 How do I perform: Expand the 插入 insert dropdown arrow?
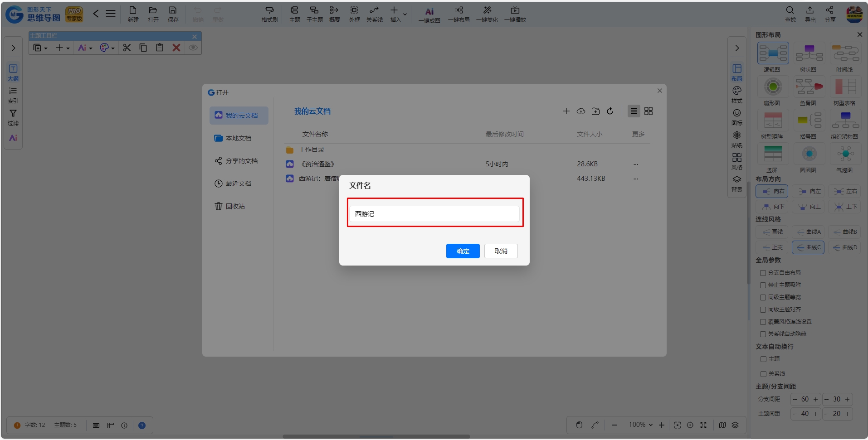405,14
